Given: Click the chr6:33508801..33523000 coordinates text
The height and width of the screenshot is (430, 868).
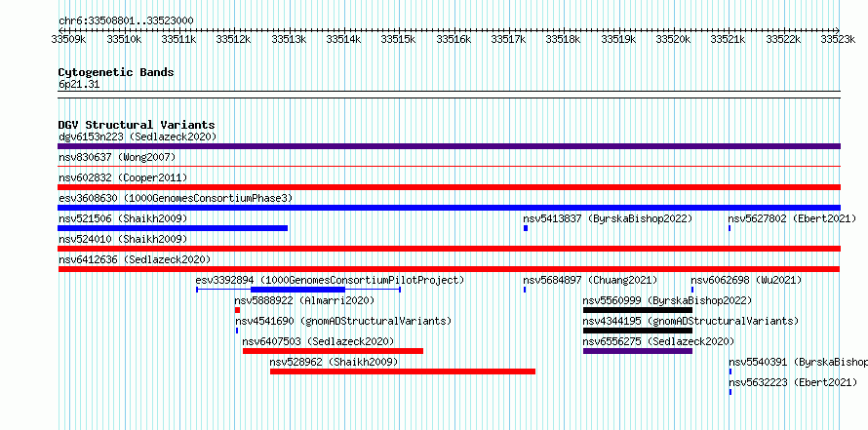Looking at the screenshot, I should pyautogui.click(x=126, y=20).
